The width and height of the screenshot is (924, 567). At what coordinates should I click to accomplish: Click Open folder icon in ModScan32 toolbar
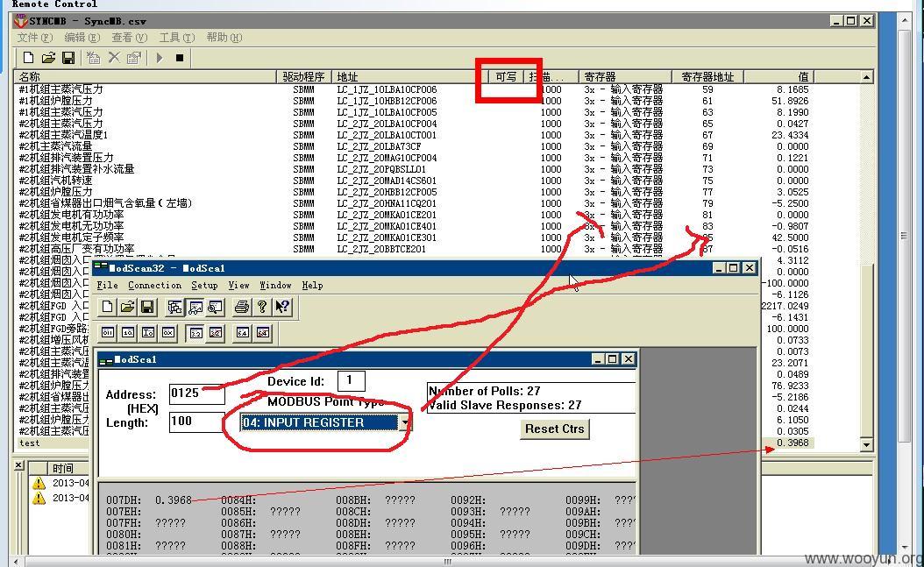coord(127,307)
